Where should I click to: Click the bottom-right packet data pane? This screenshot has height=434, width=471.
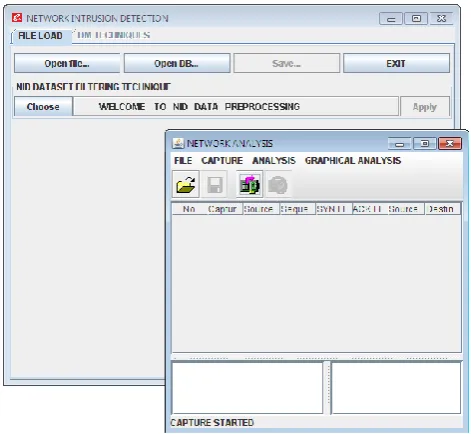click(396, 388)
